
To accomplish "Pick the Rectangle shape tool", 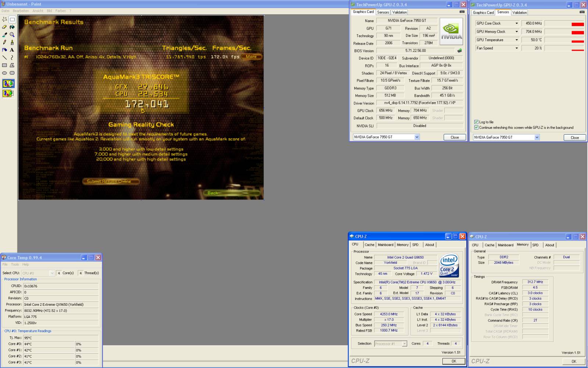I will tap(4, 65).
